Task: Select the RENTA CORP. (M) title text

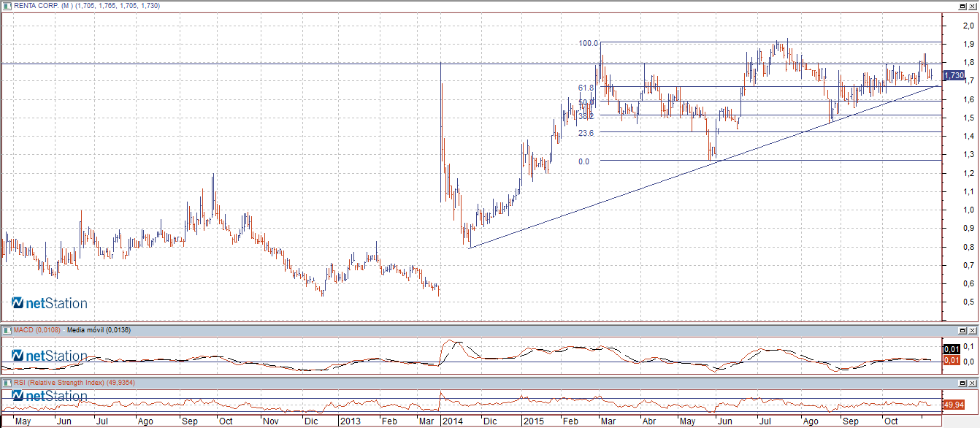Action: 43,6
